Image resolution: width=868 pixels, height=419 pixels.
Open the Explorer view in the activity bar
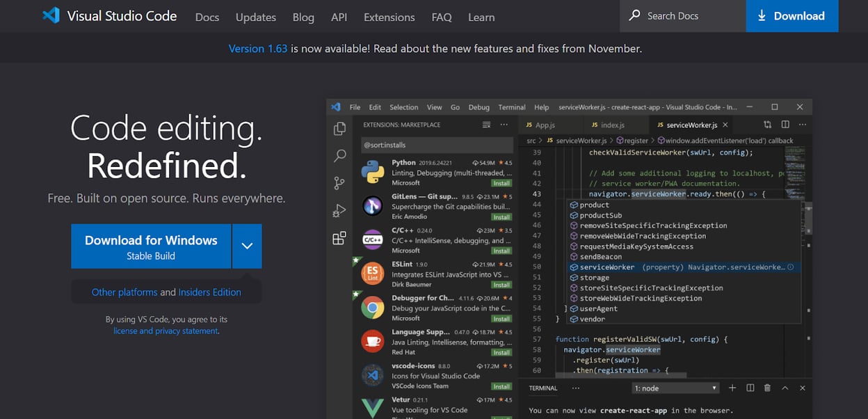pos(339,129)
